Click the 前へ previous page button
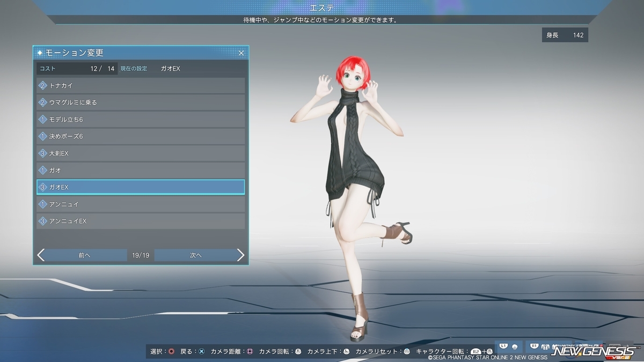The width and height of the screenshot is (644, 362). 84,255
